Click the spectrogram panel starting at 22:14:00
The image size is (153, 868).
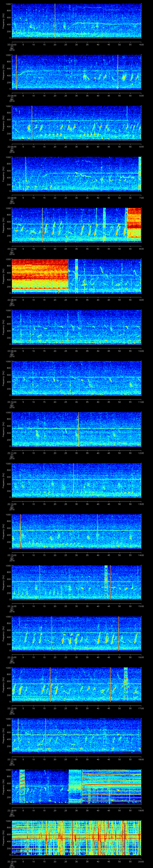[77, 582]
